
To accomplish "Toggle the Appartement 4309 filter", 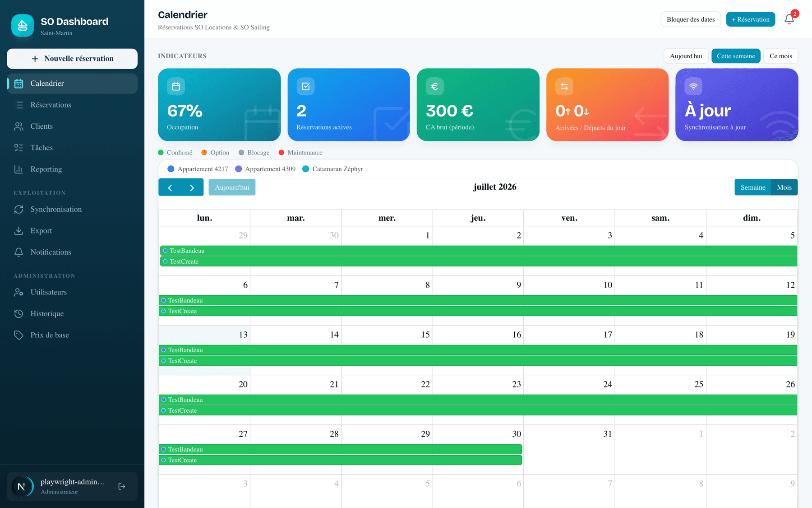I will click(265, 169).
